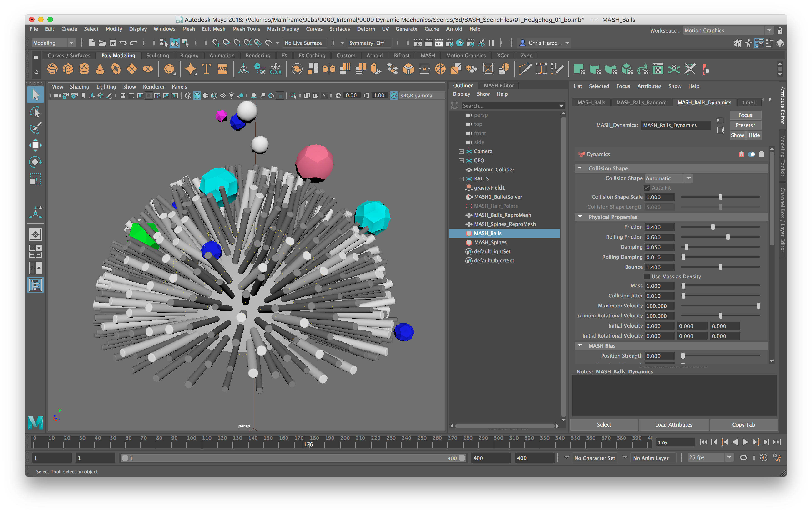Activate the Move tool in toolbox
Screen dimensions: 812x513
click(x=35, y=145)
